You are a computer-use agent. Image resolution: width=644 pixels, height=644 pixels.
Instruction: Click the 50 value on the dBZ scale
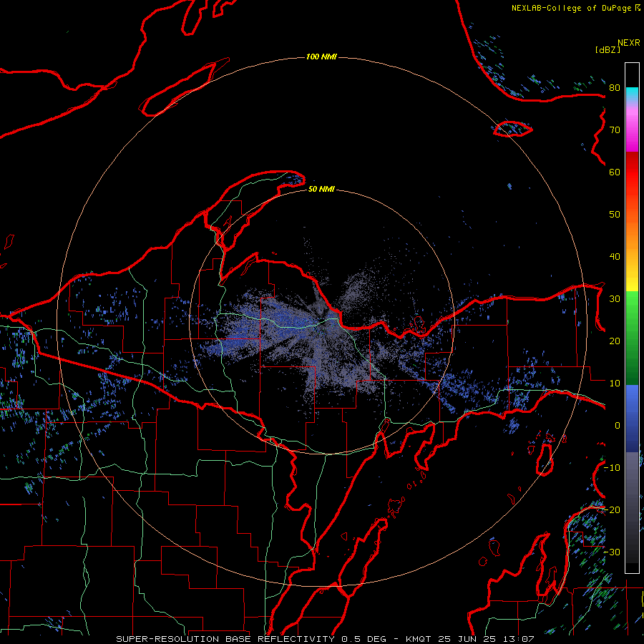pos(615,215)
